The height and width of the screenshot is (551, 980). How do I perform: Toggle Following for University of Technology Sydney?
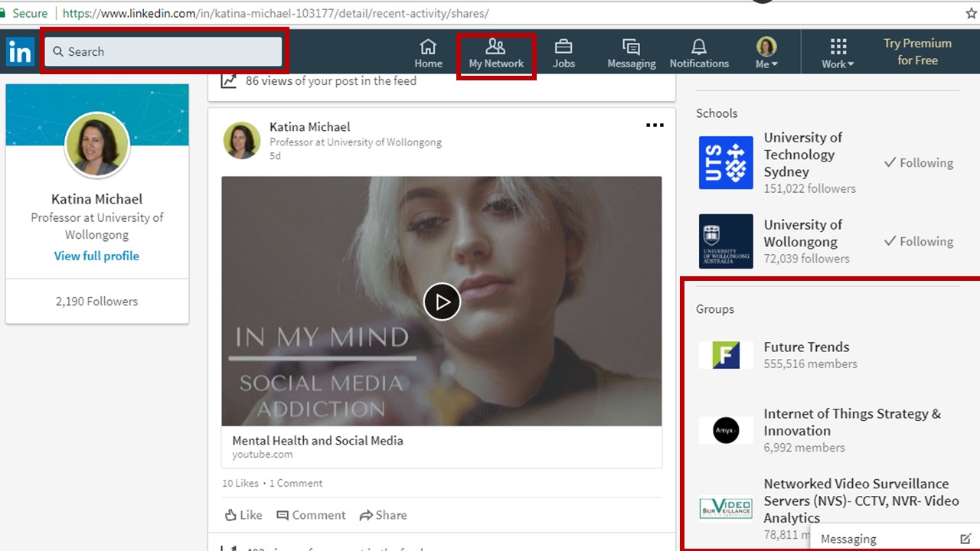pyautogui.click(x=919, y=162)
